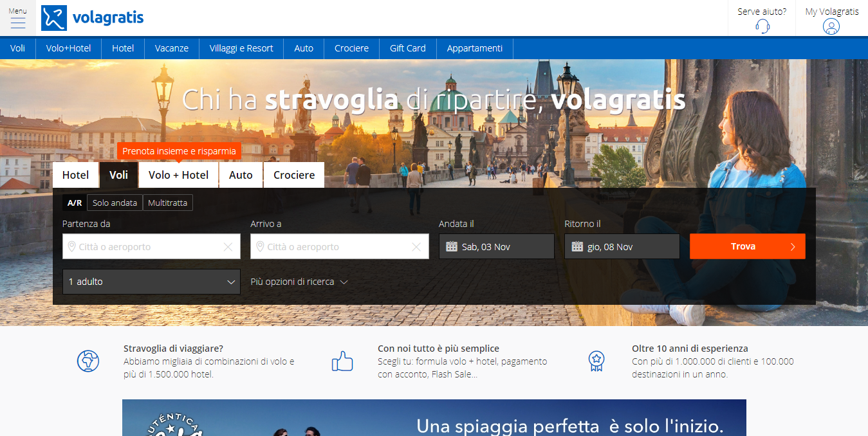Viewport: 868px width, 436px height.
Task: Click the My Volagratis link text
Action: 832,12
